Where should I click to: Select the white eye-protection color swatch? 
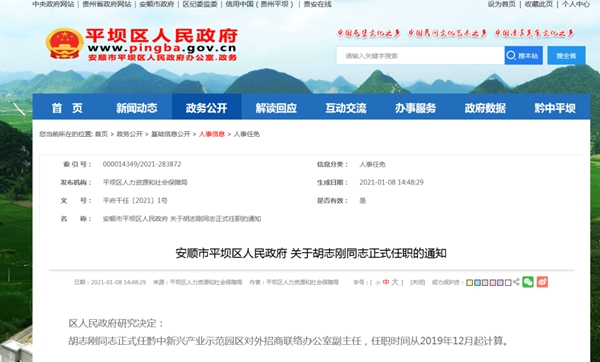[x=508, y=283]
